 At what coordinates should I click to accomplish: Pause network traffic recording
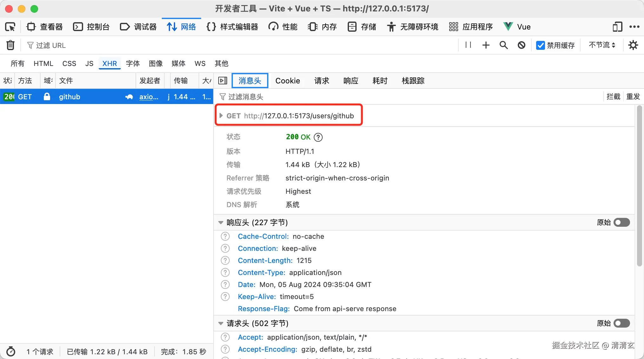coord(469,45)
